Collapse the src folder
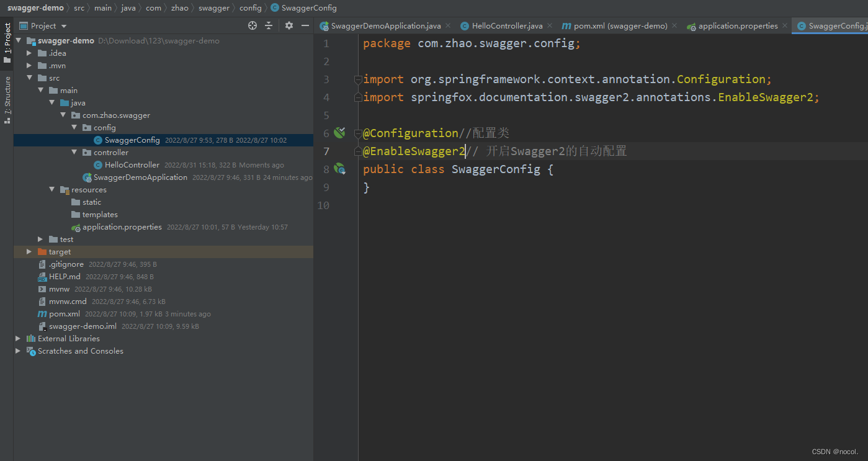 tap(29, 78)
